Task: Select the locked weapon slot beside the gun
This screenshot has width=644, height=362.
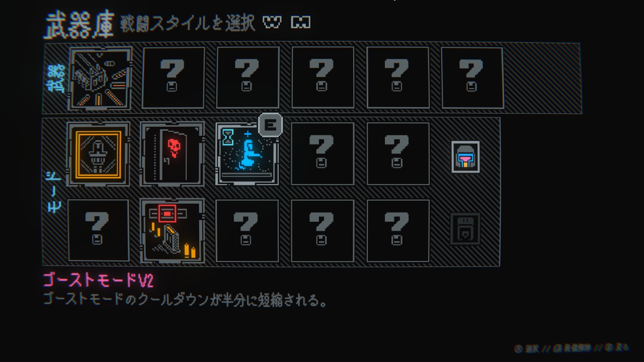Action: (173, 78)
